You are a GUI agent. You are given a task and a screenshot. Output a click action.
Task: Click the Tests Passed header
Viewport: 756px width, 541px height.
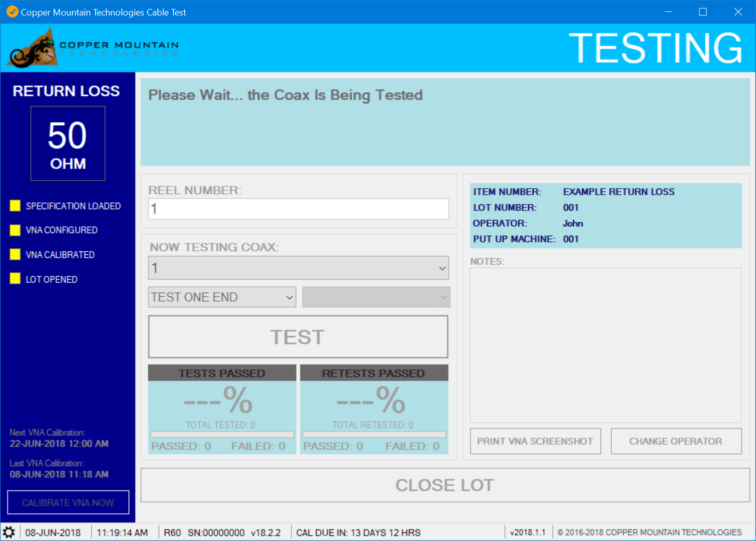[x=222, y=373]
